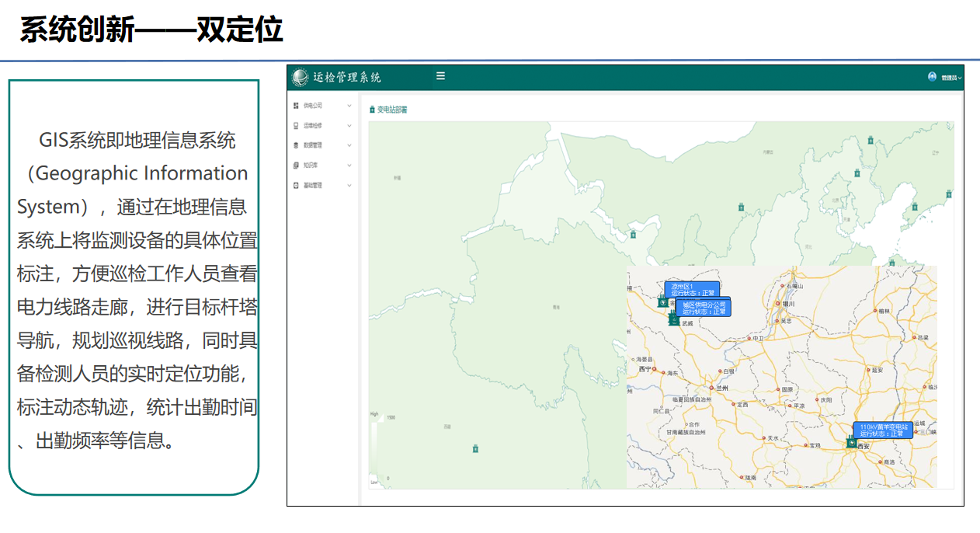Click the 运维检修 monitor icon in sidebar
This screenshot has height=533, width=980.
(x=296, y=126)
